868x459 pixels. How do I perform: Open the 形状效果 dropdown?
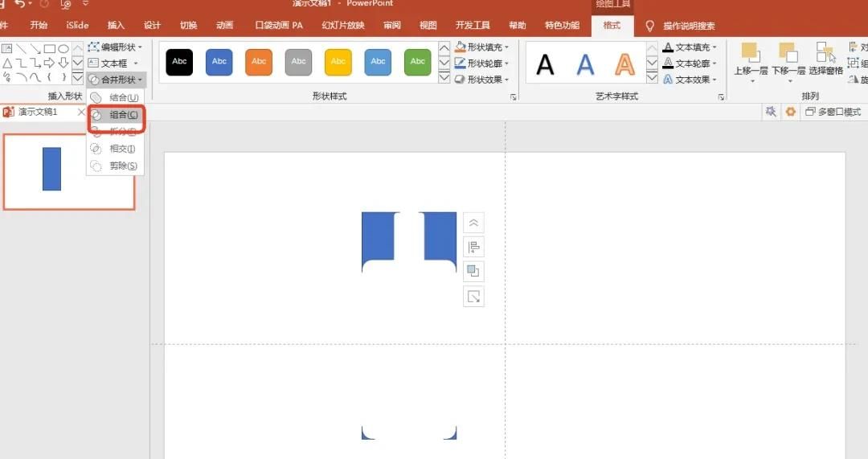click(481, 79)
